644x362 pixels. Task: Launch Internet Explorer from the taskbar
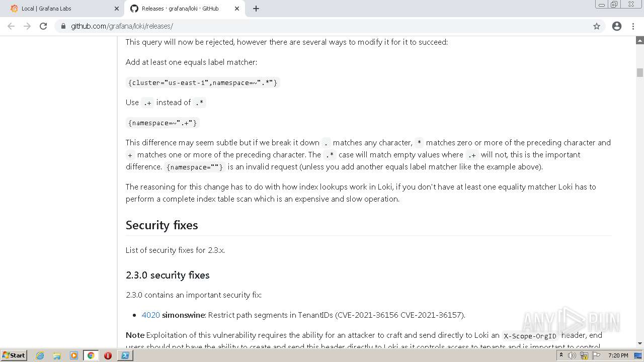click(40, 355)
